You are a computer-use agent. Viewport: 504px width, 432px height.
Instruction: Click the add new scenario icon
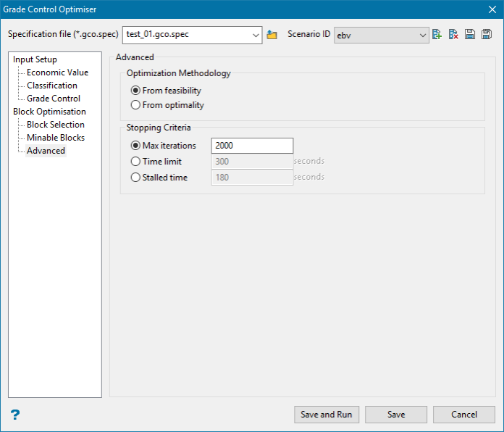pyautogui.click(x=437, y=34)
